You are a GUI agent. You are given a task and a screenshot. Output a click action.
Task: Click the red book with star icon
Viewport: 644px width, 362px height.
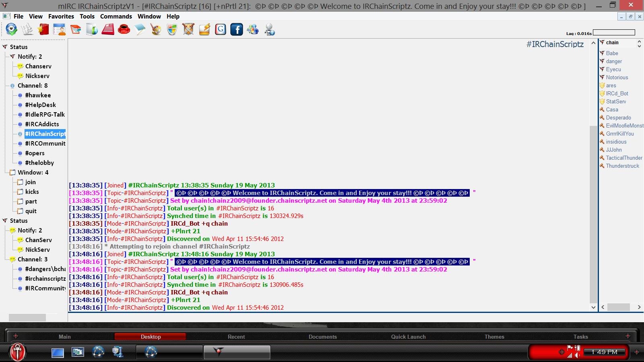[x=43, y=29]
